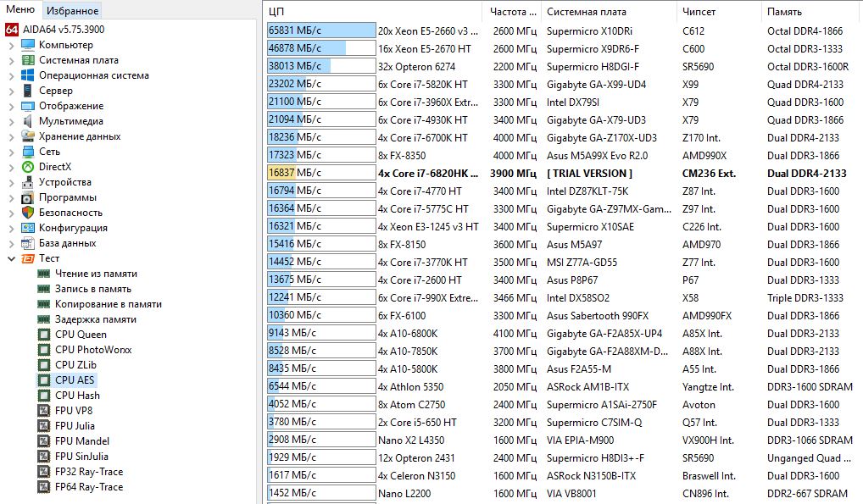Click the Устройства devices icon
This screenshot has height=504, width=863.
tap(27, 182)
